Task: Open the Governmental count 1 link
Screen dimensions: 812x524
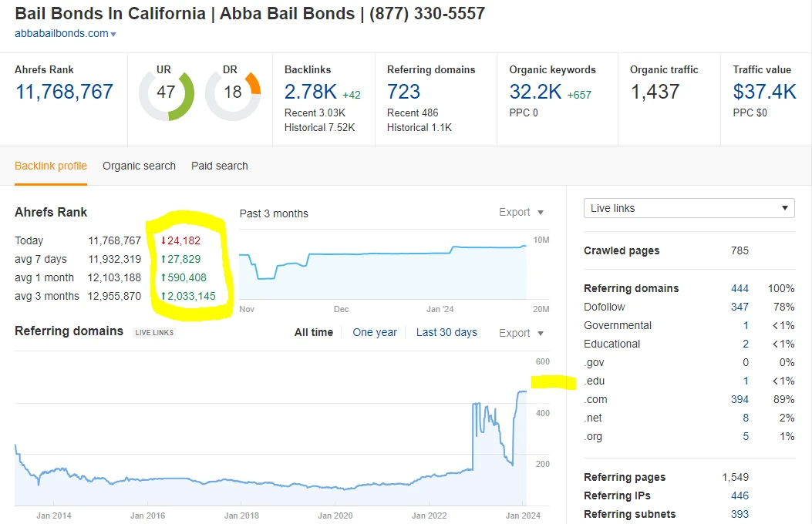Action: (x=746, y=326)
